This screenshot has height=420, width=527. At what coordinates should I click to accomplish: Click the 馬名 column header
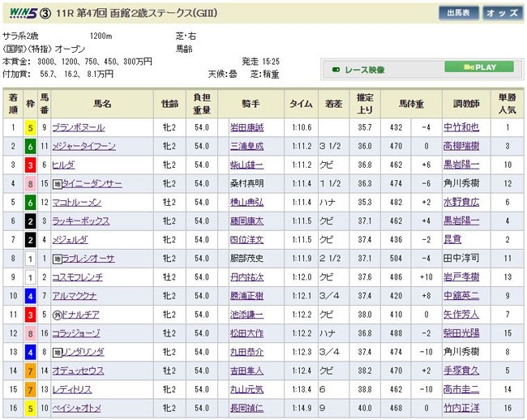101,104
